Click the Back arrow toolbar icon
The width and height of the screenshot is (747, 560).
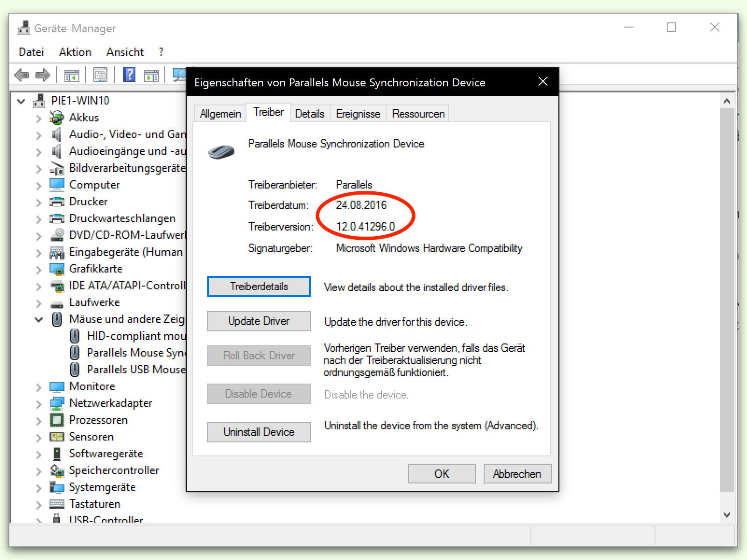[x=21, y=75]
